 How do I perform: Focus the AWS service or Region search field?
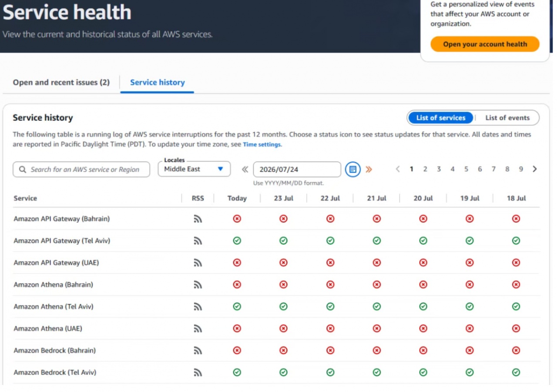pos(81,169)
